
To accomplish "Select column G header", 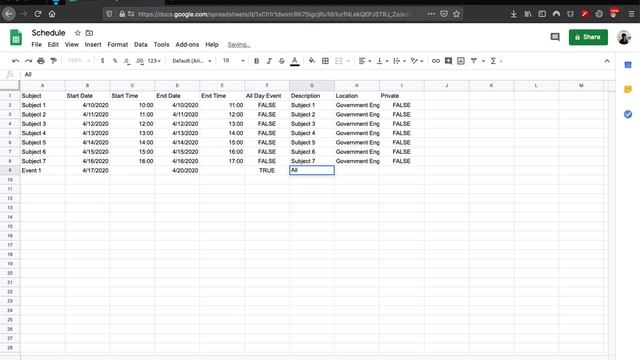I will 312,85.
